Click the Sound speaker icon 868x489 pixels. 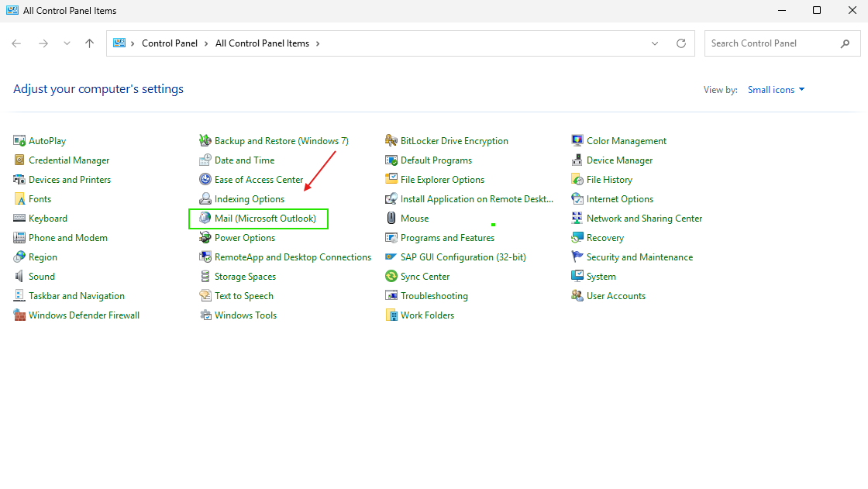point(19,277)
